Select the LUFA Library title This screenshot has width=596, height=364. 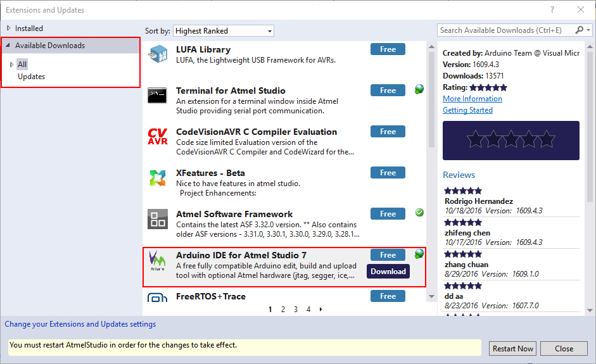point(203,50)
